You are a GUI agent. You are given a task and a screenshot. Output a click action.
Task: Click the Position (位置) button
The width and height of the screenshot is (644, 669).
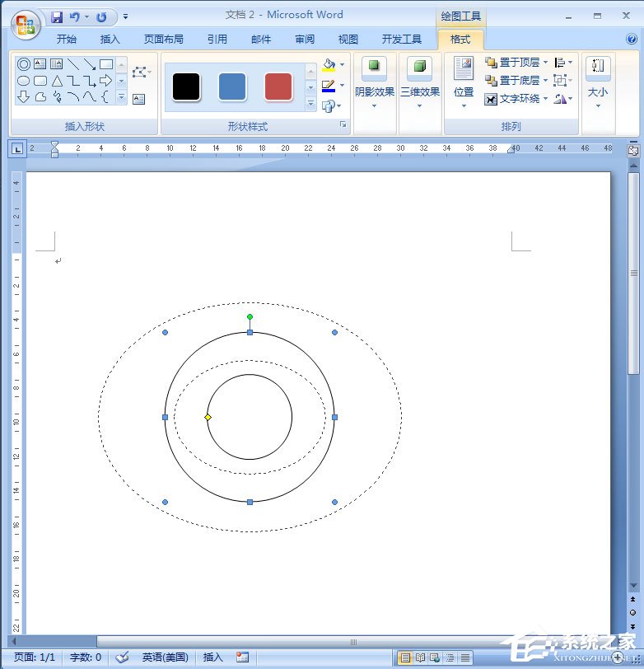(464, 82)
